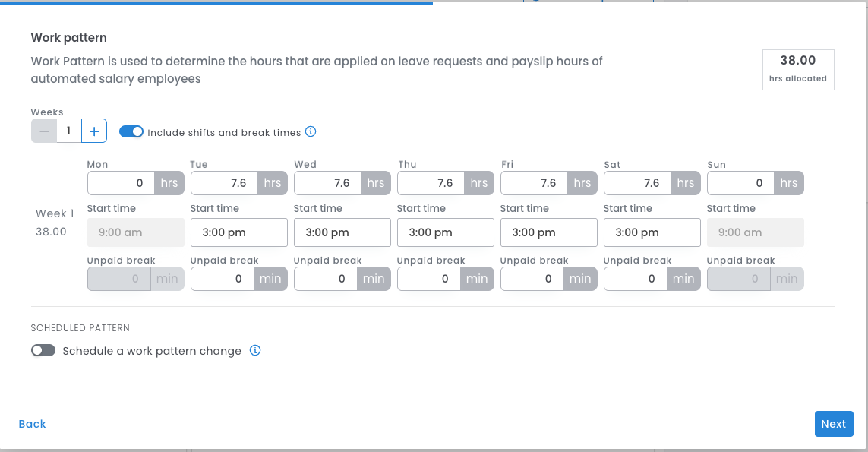Disable Include shifts and break times toggle
Screen dimensions: 868x452
point(131,131)
